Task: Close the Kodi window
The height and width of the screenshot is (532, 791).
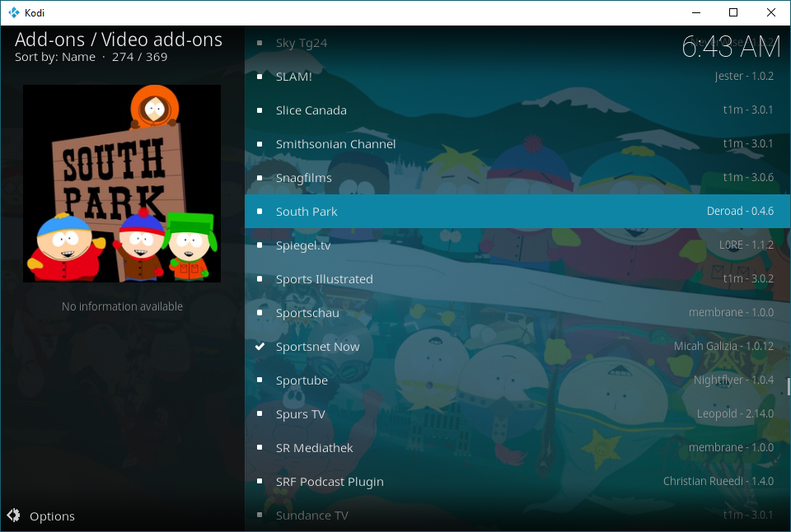Action: [771, 12]
